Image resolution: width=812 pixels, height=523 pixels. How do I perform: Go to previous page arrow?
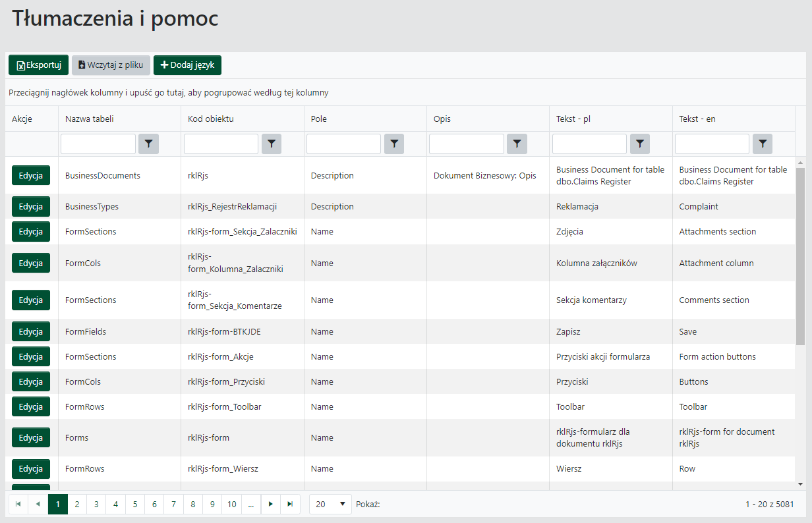[x=38, y=504]
